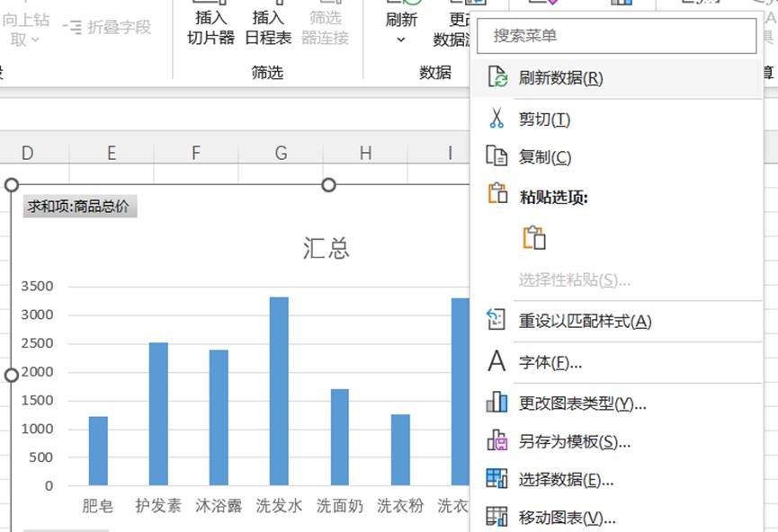Select column header F
This screenshot has height=532, width=778.
tap(196, 153)
